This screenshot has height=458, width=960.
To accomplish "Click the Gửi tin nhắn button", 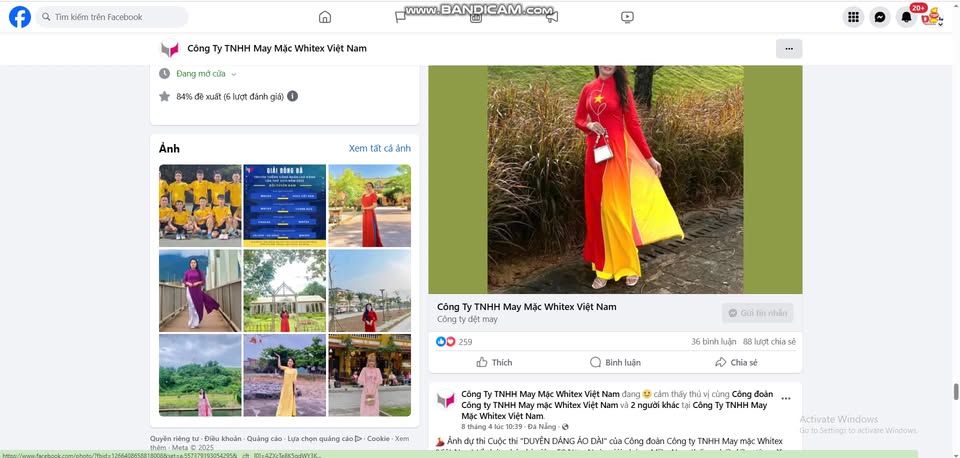I will click(757, 313).
